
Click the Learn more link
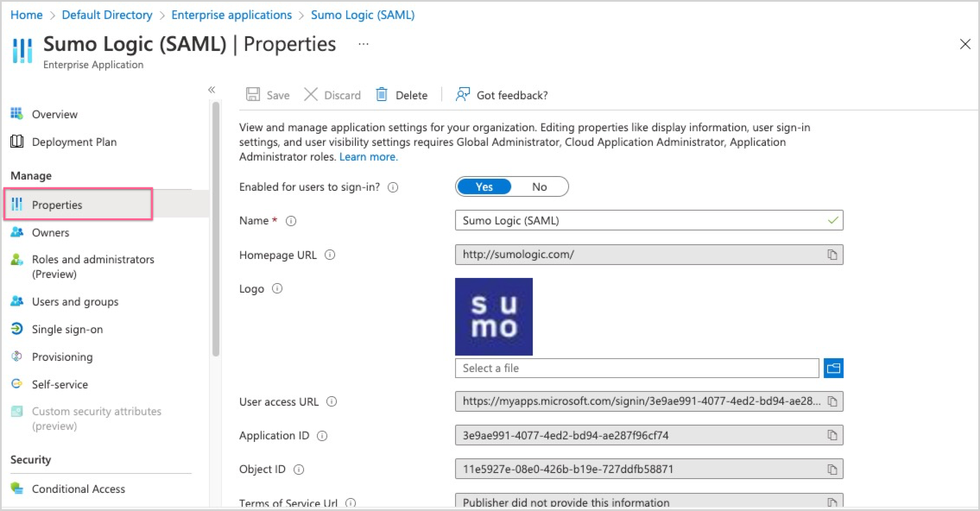pyautogui.click(x=368, y=156)
